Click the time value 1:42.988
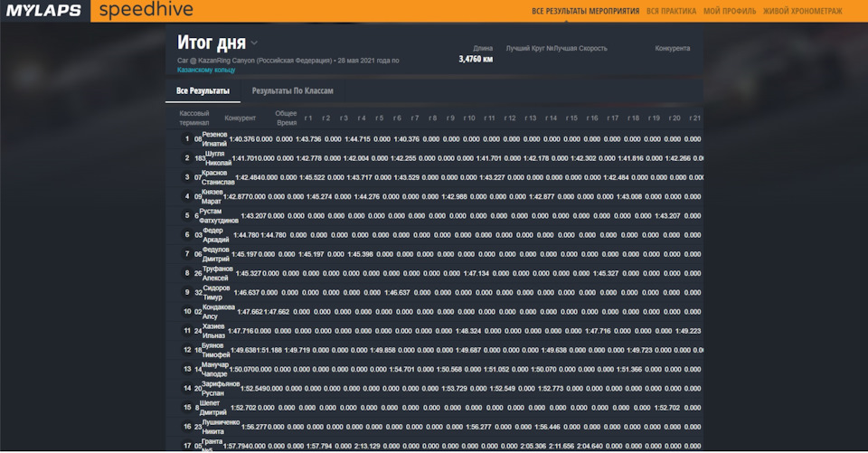868x453 pixels. tap(455, 196)
